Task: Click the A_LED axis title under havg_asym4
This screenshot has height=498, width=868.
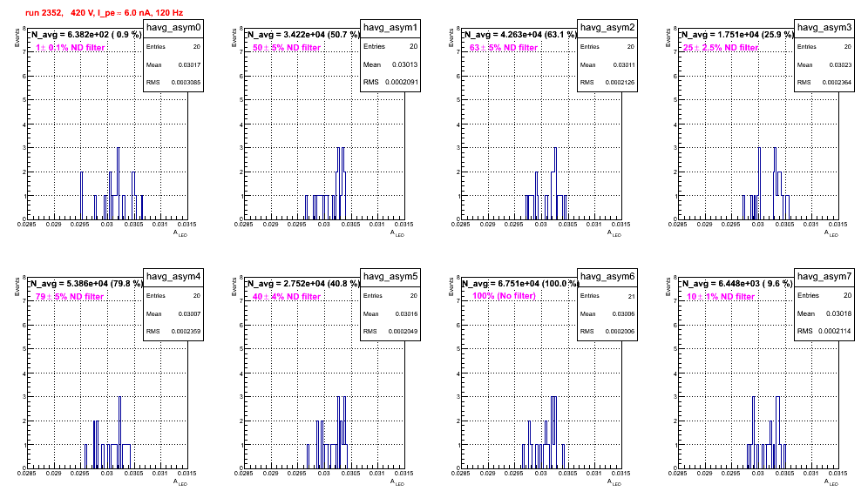Action: (x=180, y=482)
